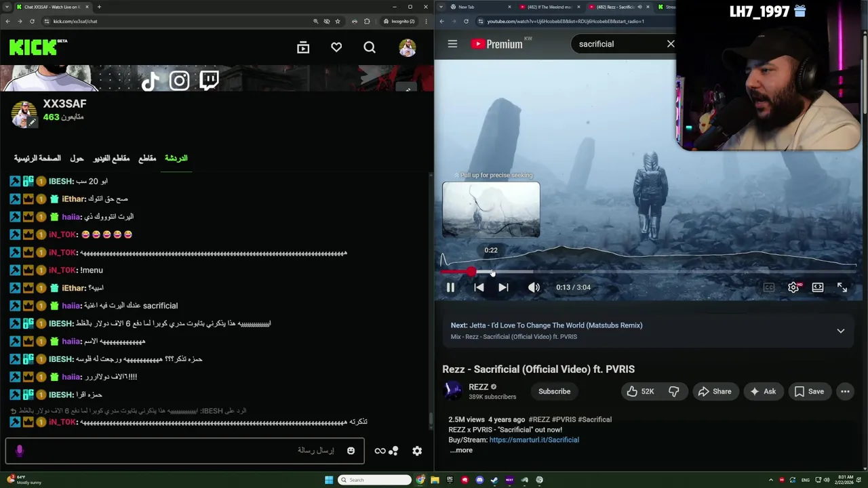Open tab search dropdown in Kick window
This screenshot has height=488, width=868.
pyautogui.click(x=7, y=7)
